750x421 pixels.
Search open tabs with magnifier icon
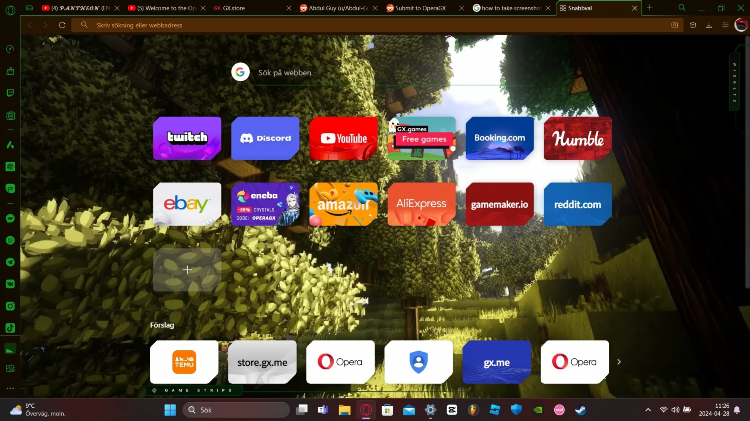682,8
